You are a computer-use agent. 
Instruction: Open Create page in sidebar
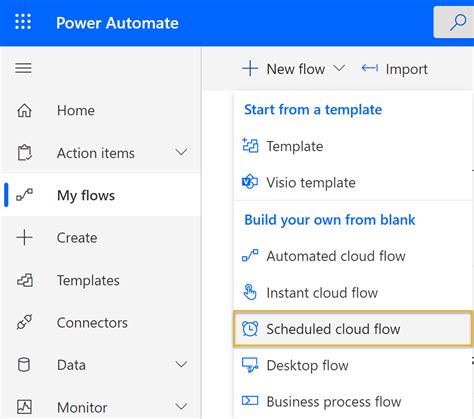point(101,238)
